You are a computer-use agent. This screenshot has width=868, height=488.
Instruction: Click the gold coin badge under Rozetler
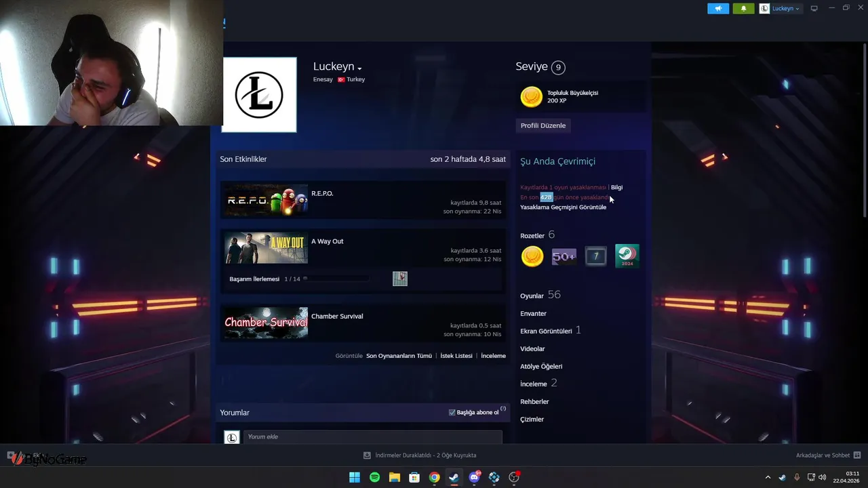[532, 256]
